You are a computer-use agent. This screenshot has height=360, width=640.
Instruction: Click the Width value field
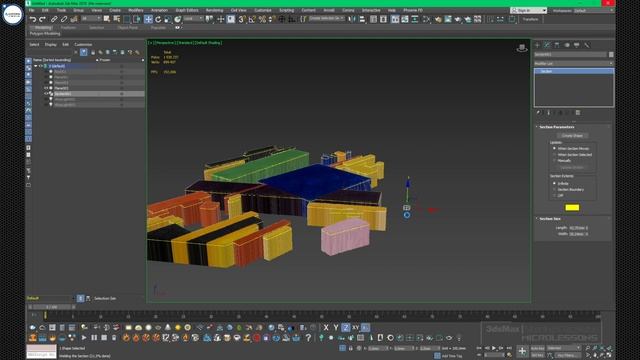click(x=577, y=234)
